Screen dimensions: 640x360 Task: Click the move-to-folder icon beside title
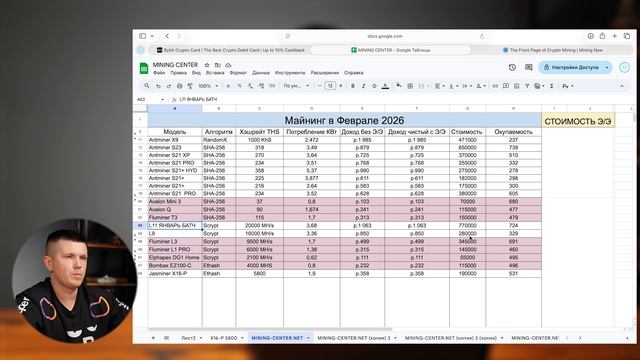click(x=218, y=65)
